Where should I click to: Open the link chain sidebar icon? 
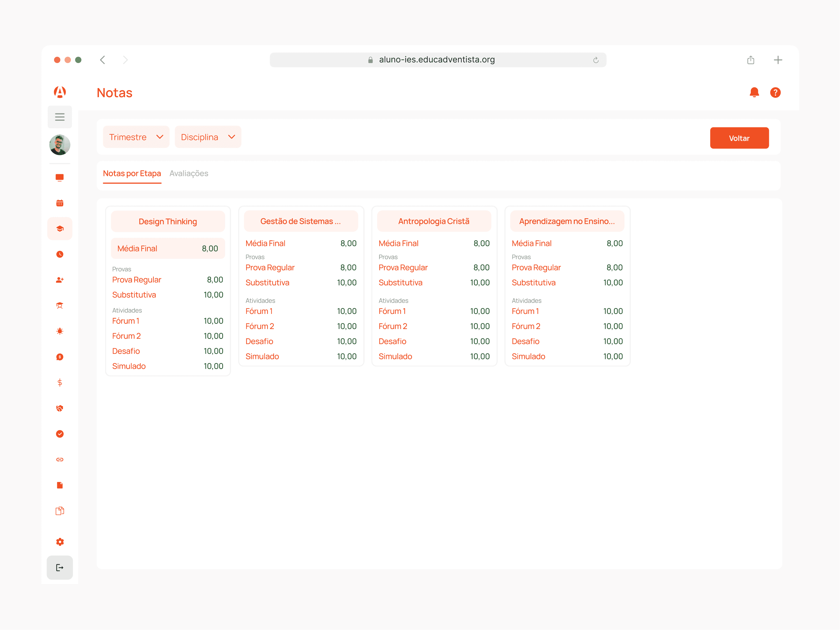click(60, 459)
